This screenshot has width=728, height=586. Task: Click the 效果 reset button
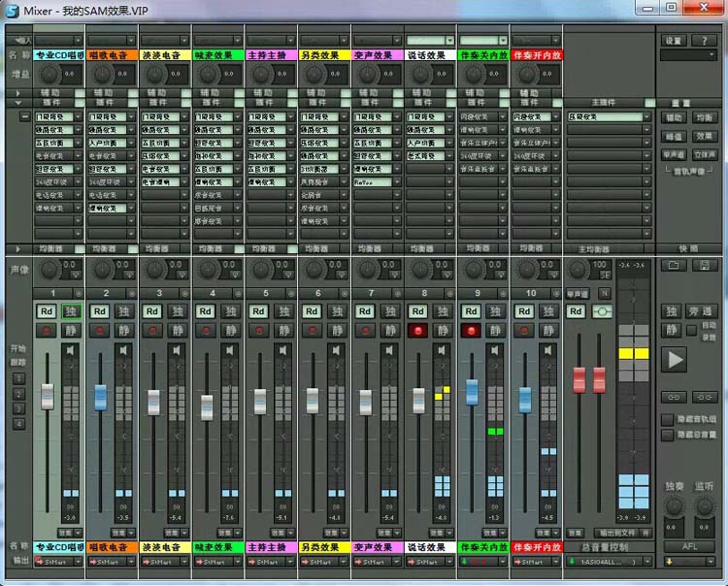pos(704,137)
